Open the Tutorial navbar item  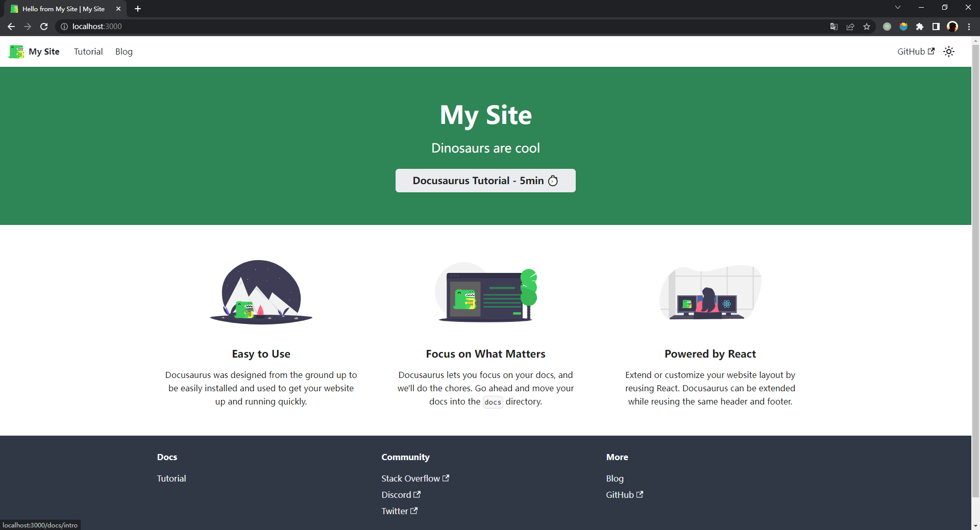click(88, 52)
